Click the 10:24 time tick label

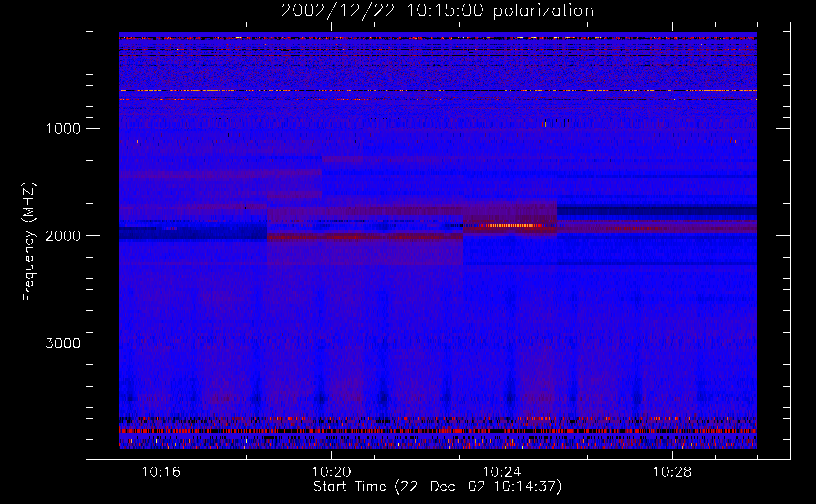click(x=502, y=472)
